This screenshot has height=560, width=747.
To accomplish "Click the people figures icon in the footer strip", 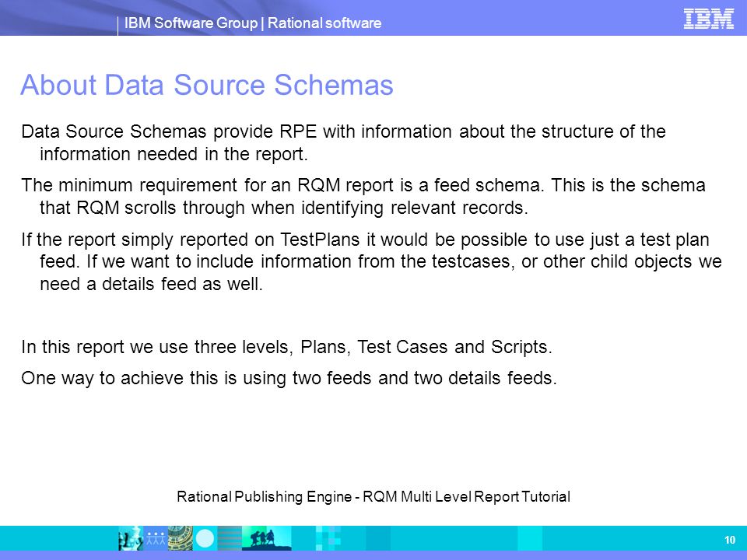I will coord(156,538).
